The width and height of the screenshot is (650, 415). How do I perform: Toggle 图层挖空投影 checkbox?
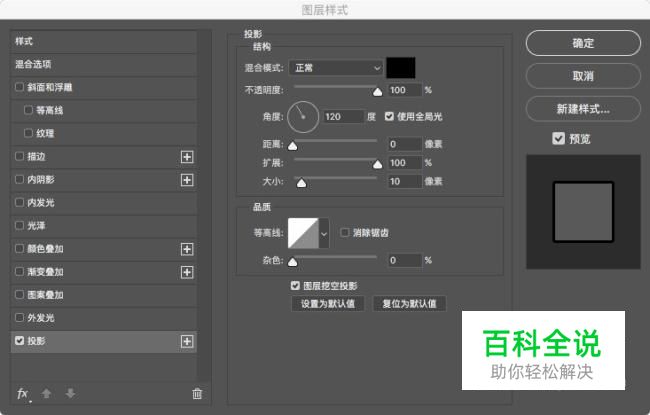tap(295, 286)
